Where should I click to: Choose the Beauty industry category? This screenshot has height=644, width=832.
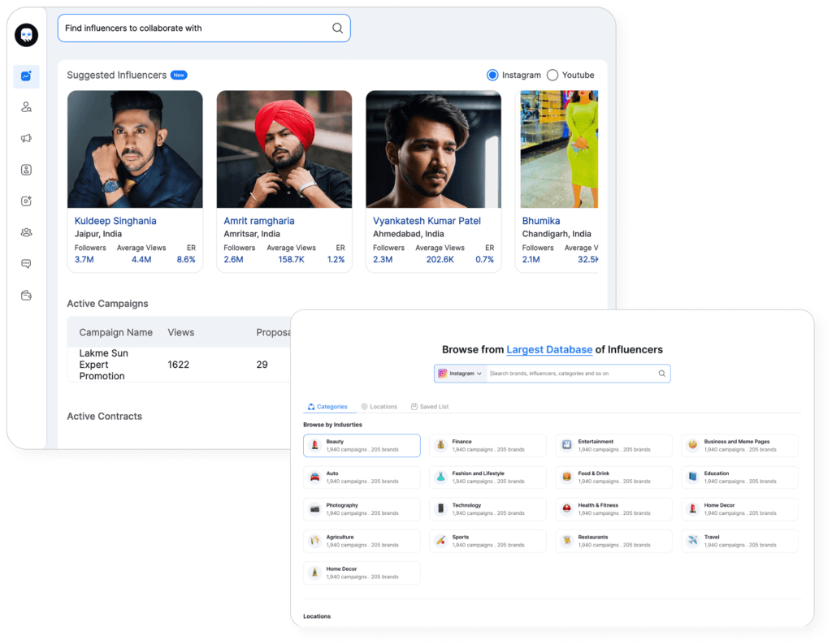tap(361, 445)
